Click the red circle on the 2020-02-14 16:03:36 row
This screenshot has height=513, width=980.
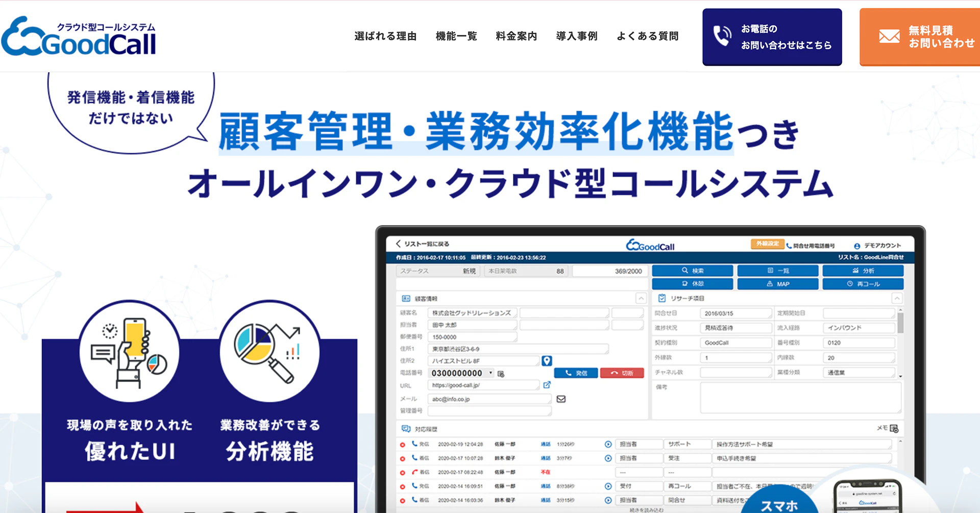click(x=403, y=500)
